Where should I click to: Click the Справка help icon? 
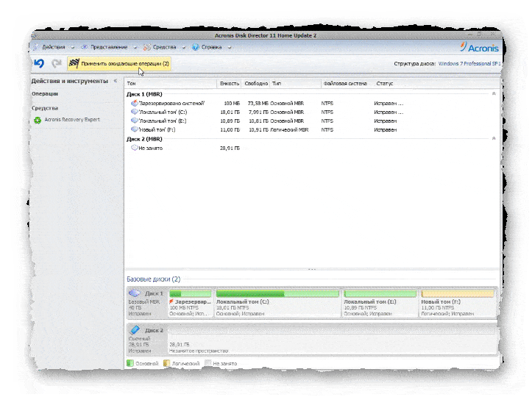196,47
